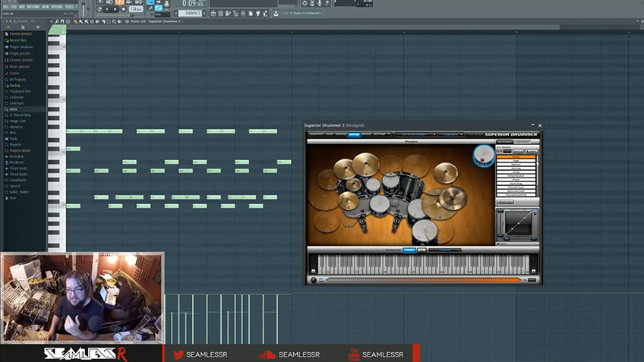Open the channel rack icon
The height and width of the screenshot is (362, 644).
click(x=220, y=13)
